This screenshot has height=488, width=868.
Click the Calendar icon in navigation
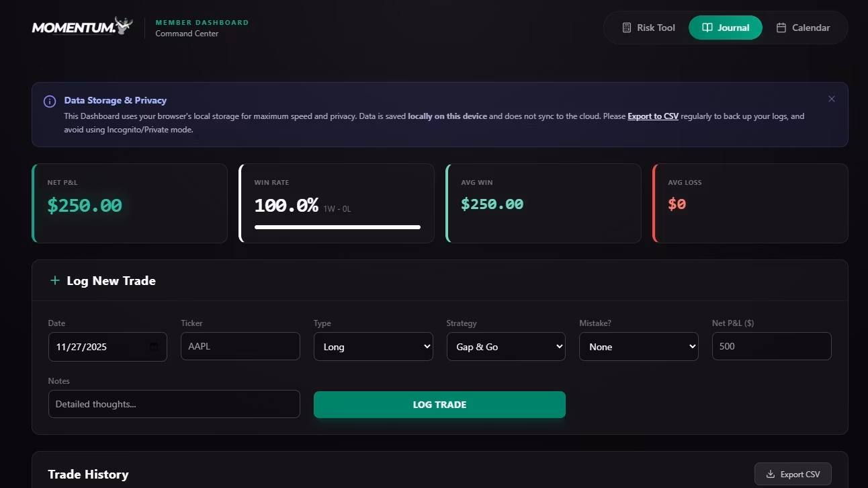point(781,28)
